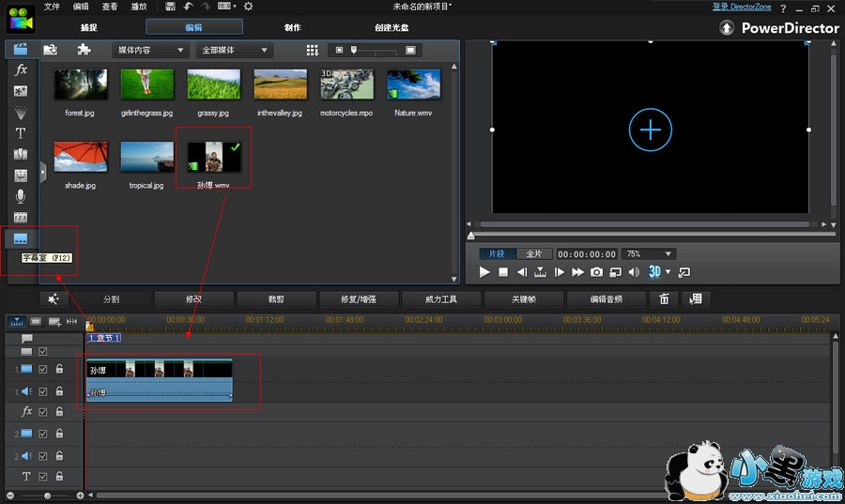Click the trash icon to delete clip

point(664,299)
